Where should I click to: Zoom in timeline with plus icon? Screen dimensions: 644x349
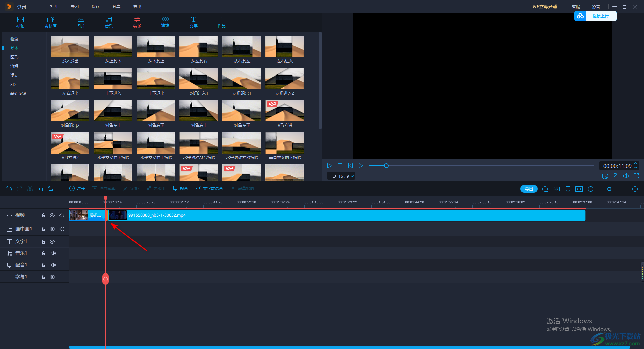pyautogui.click(x=635, y=189)
